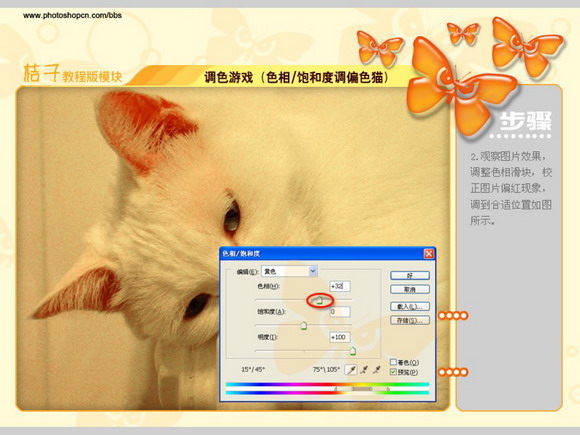Click the hue value field showing +32
This screenshot has height=435, width=580.
tap(340, 286)
